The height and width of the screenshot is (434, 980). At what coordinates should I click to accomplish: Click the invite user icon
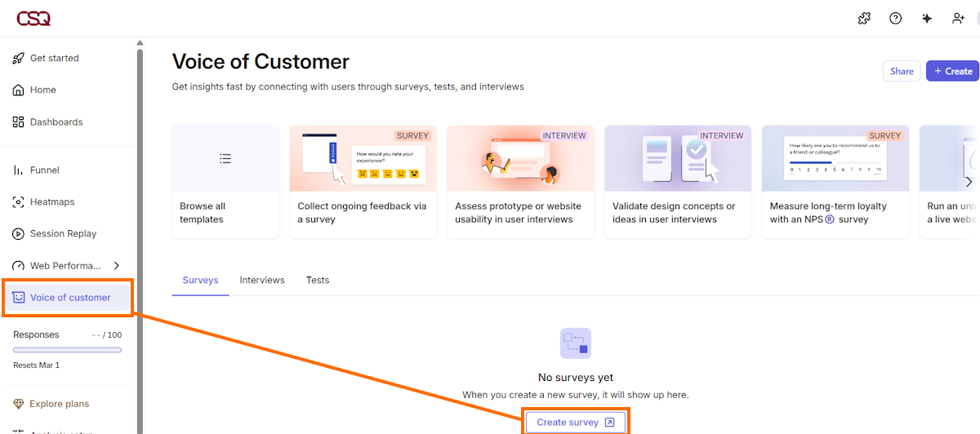pyautogui.click(x=958, y=18)
